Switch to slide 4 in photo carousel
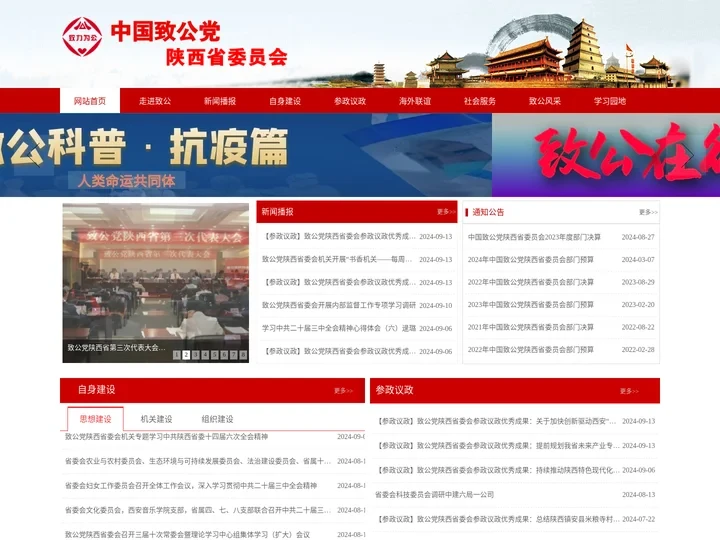720x540 pixels. 205,354
